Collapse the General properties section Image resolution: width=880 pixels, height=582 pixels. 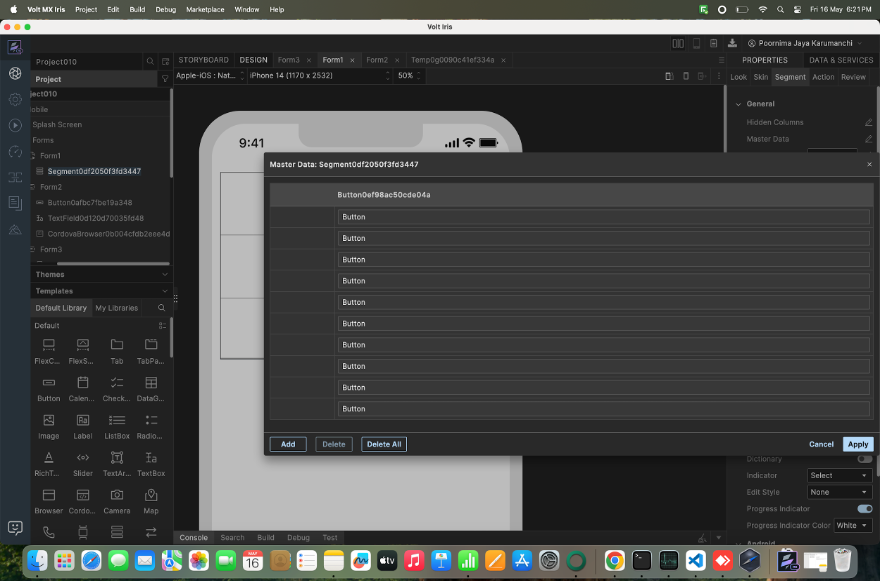[739, 104]
